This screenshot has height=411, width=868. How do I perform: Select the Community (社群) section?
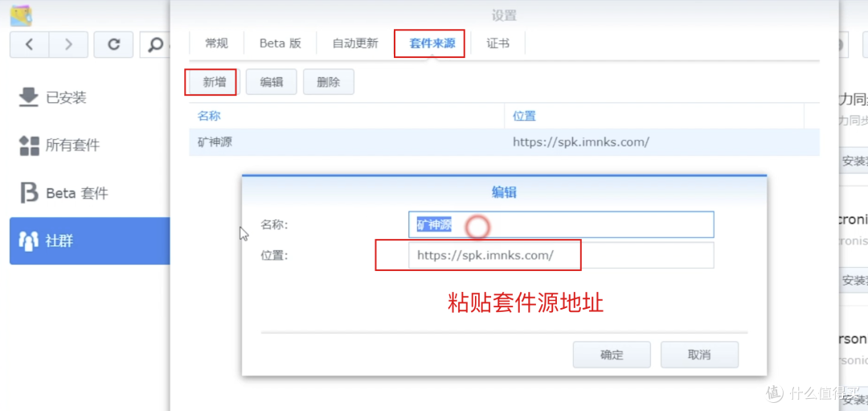click(x=90, y=241)
